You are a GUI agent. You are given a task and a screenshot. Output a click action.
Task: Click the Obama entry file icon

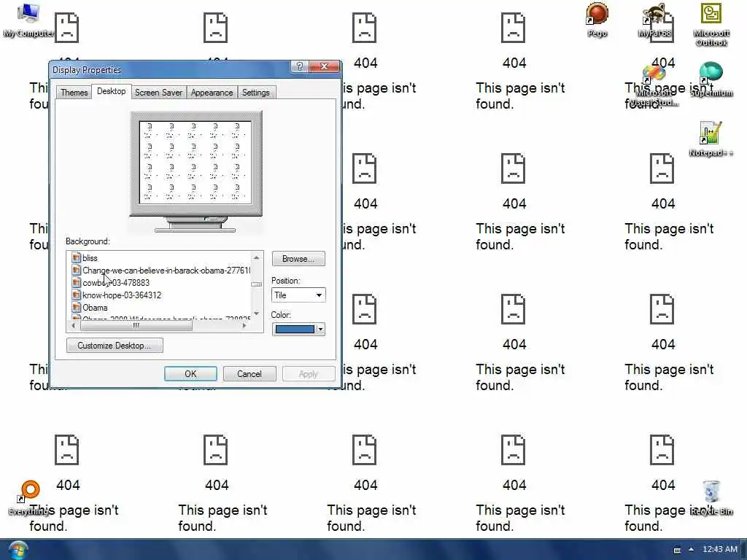(x=76, y=307)
